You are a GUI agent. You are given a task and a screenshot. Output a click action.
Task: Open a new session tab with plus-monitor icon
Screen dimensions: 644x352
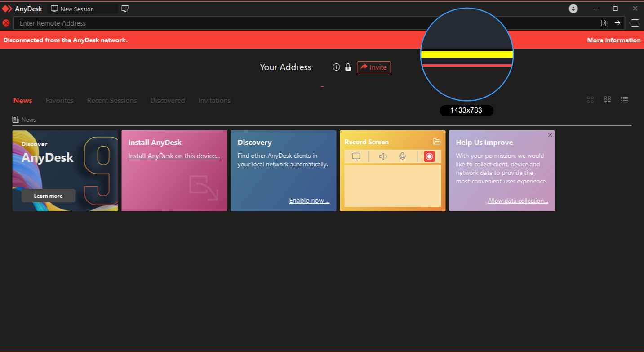pyautogui.click(x=125, y=9)
